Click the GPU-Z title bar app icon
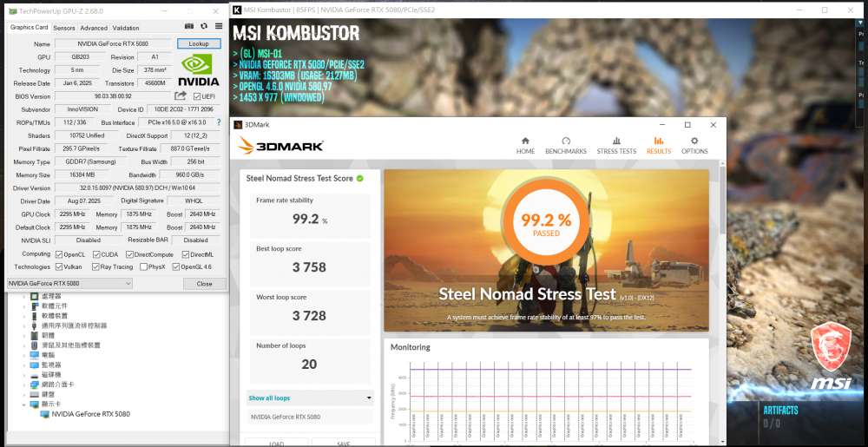868x447 pixels. point(12,11)
